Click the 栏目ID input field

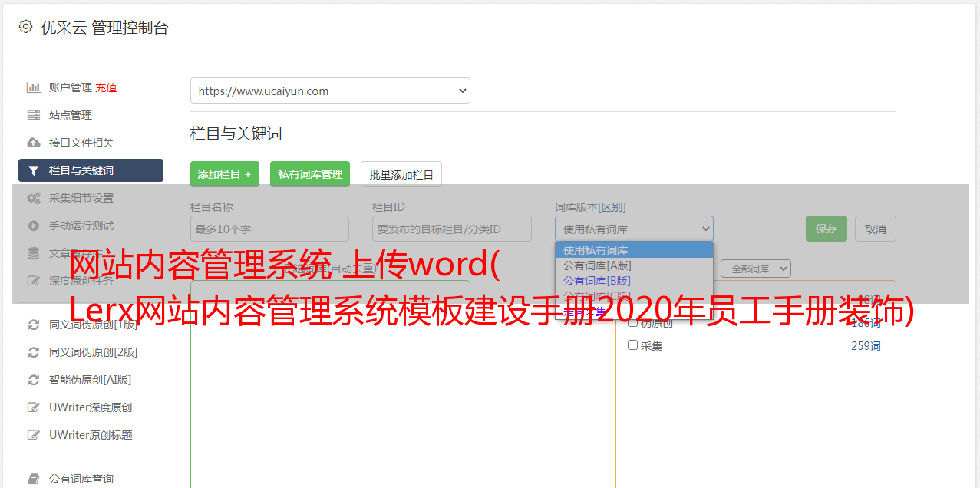coord(452,229)
